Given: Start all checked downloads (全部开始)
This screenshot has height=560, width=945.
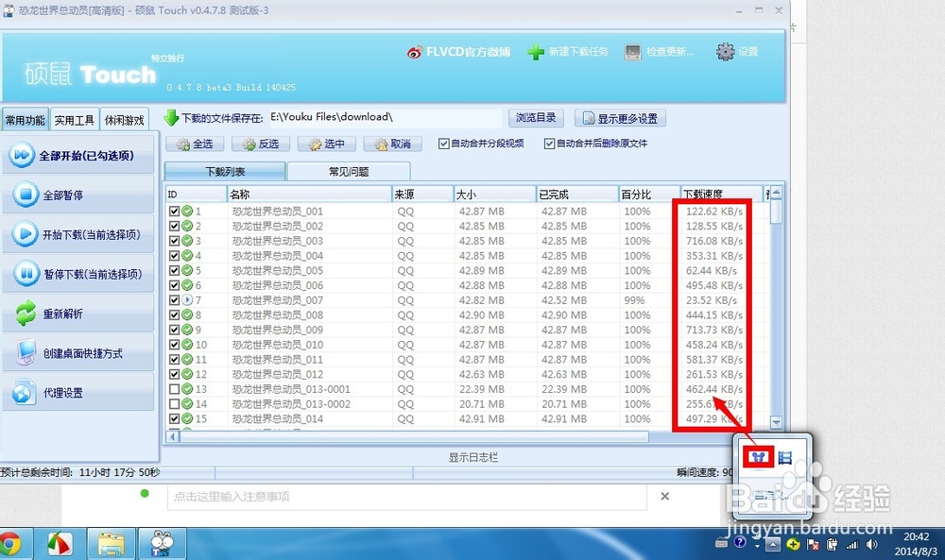Looking at the screenshot, I should tap(78, 156).
